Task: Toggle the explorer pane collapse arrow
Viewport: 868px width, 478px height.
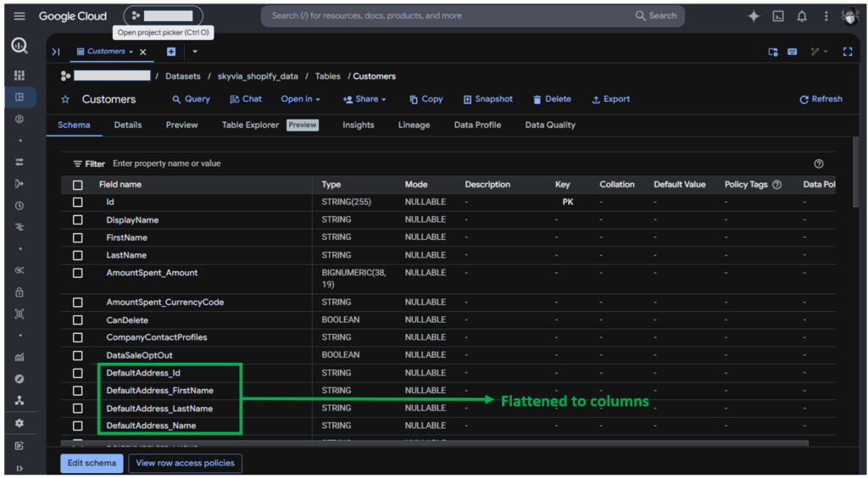Action: [55, 52]
